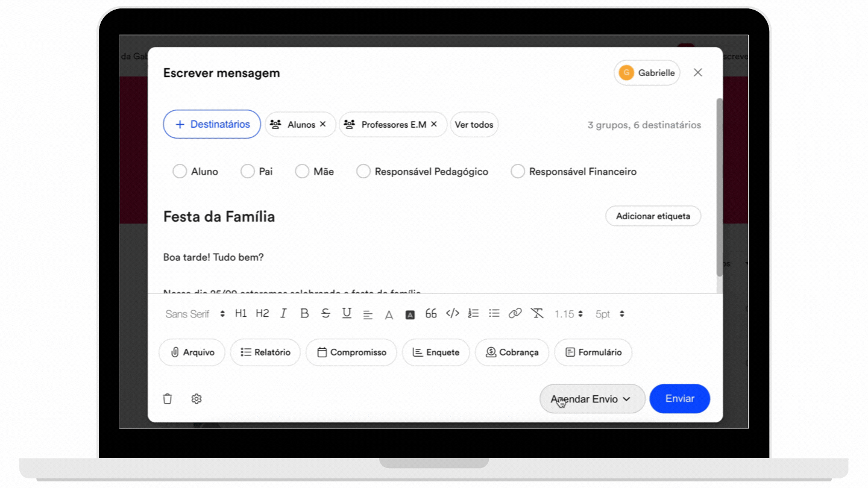Select the Aluno radio option

click(x=180, y=172)
